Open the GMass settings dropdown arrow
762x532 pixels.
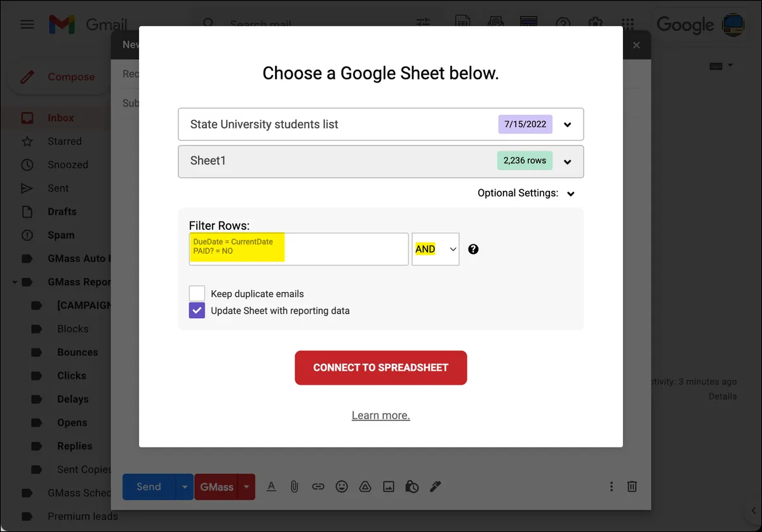click(246, 487)
